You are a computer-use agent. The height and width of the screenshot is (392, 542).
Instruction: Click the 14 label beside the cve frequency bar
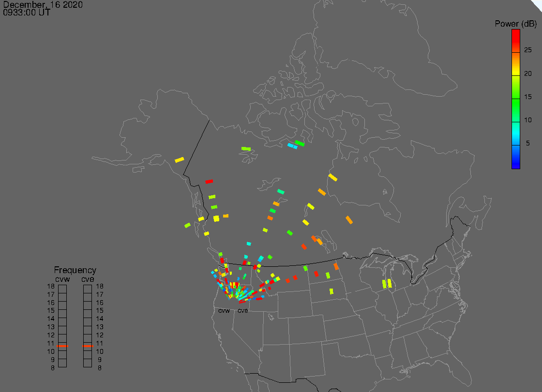100,319
